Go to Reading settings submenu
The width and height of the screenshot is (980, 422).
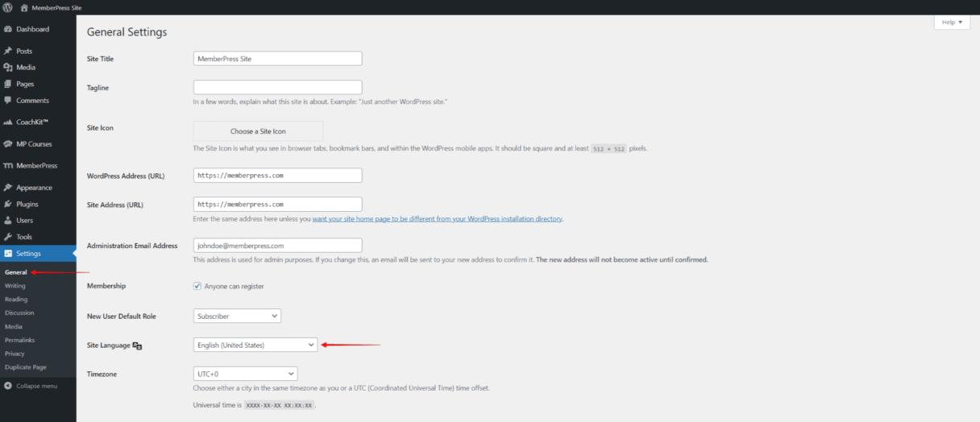(16, 300)
